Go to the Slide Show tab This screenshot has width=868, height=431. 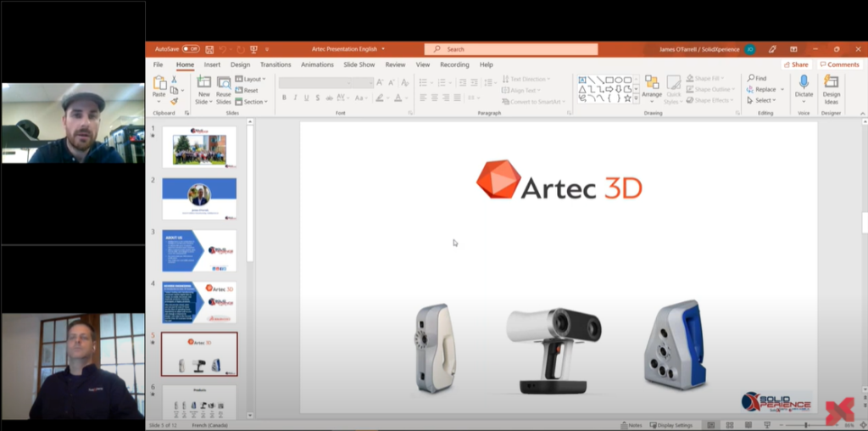(359, 64)
